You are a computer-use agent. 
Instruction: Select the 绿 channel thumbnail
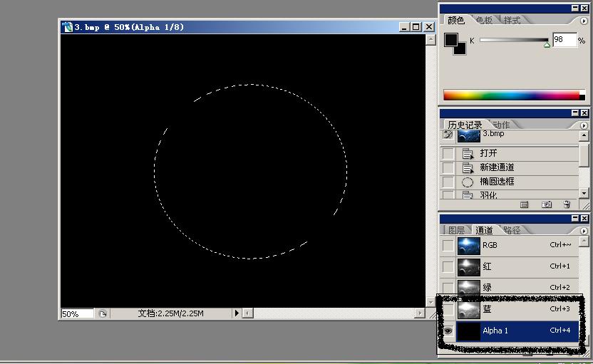(468, 287)
